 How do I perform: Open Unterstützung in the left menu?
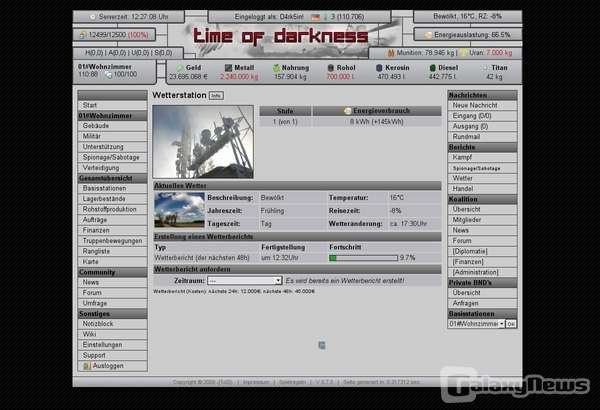pos(112,147)
